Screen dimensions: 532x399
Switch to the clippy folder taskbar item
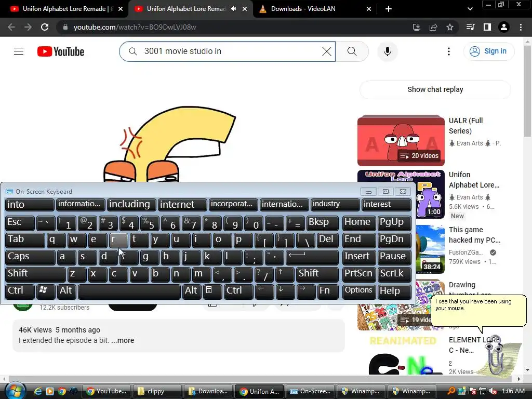(x=156, y=391)
